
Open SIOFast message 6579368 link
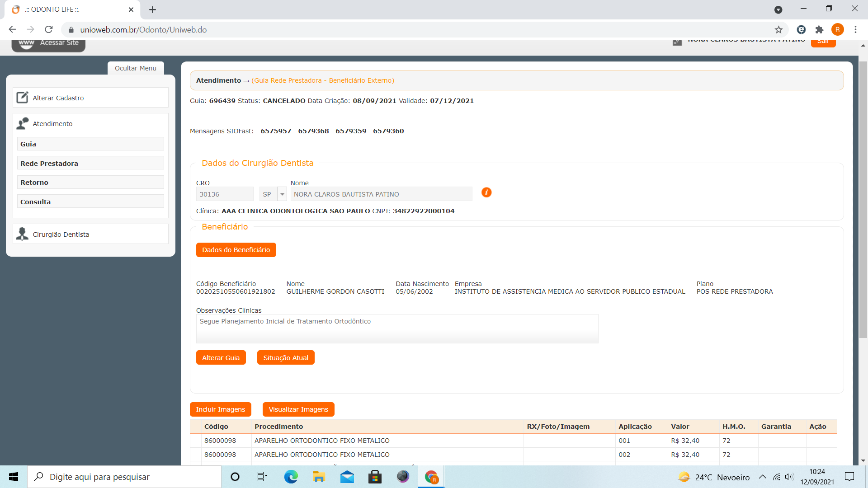(x=313, y=131)
